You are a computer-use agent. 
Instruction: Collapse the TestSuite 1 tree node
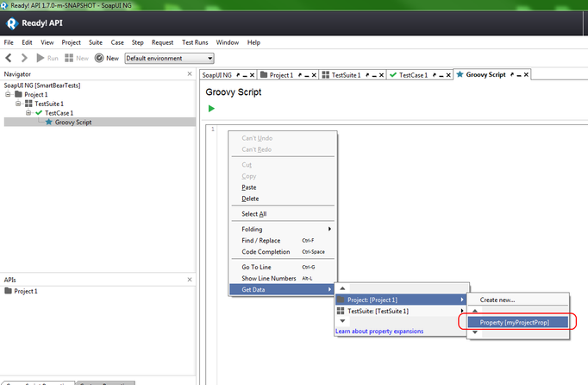coord(18,104)
